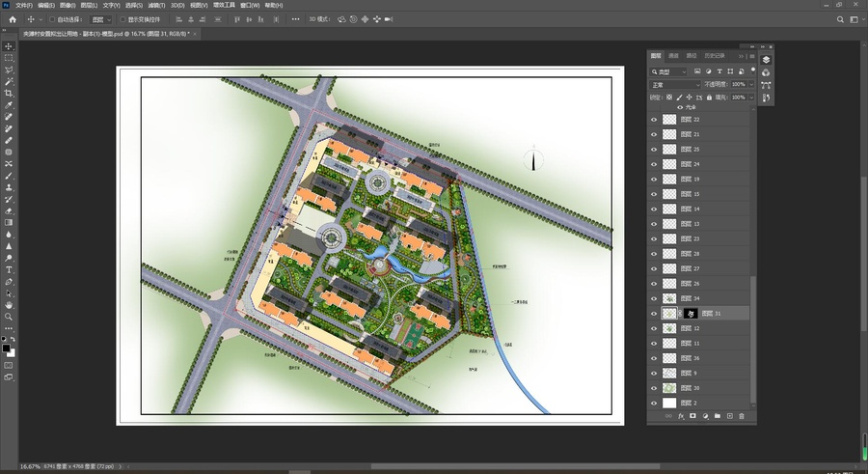This screenshot has height=474, width=868.
Task: Toggle visibility of 图层 30
Action: point(654,388)
